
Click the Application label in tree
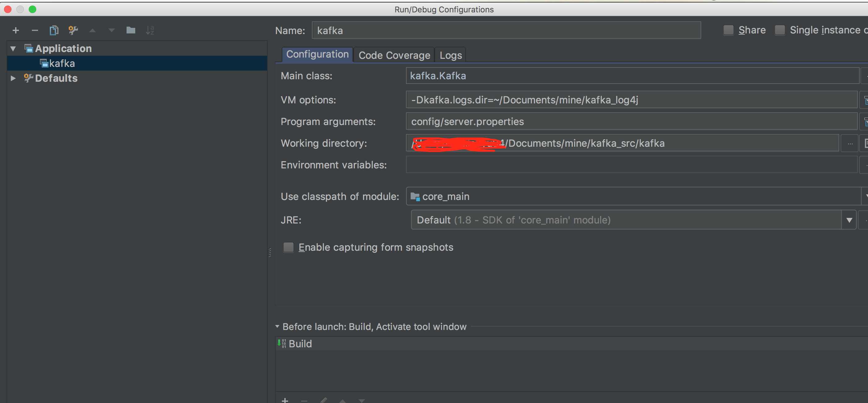pyautogui.click(x=63, y=49)
